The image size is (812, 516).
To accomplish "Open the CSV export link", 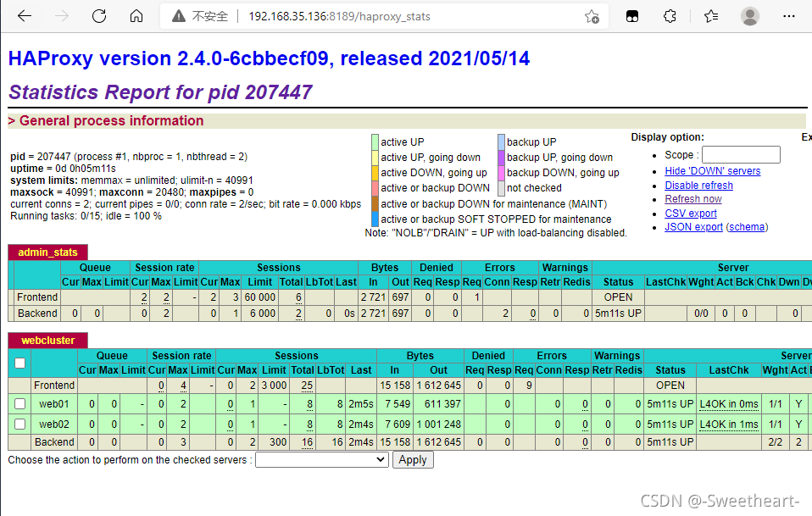I will 691,214.
